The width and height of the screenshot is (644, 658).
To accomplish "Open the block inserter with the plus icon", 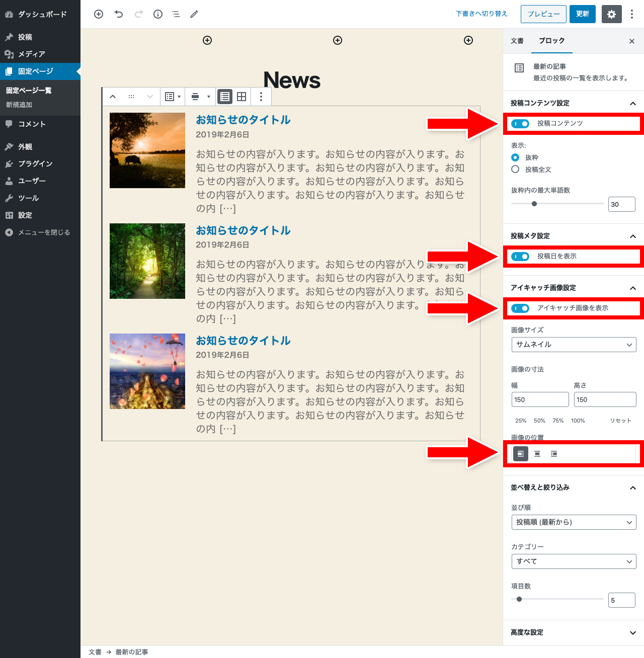I will coord(99,14).
